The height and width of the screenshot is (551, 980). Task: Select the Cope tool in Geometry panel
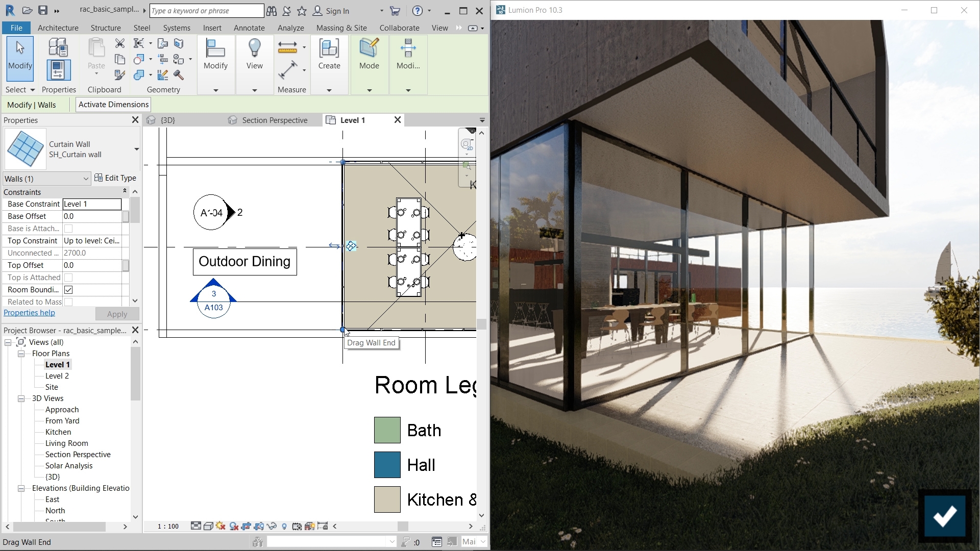(139, 43)
